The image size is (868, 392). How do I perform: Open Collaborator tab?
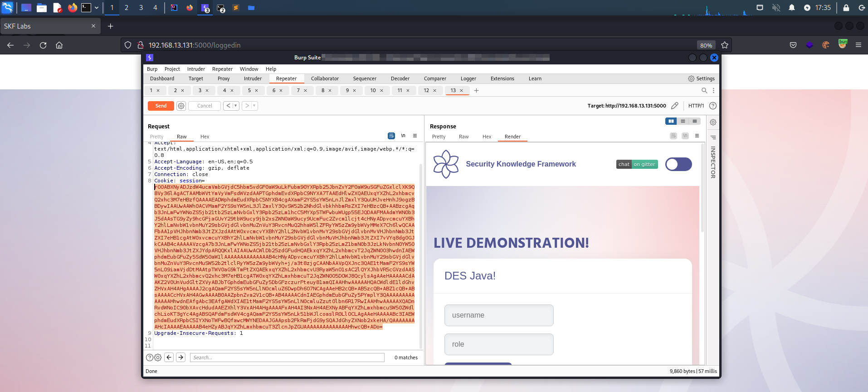[325, 78]
